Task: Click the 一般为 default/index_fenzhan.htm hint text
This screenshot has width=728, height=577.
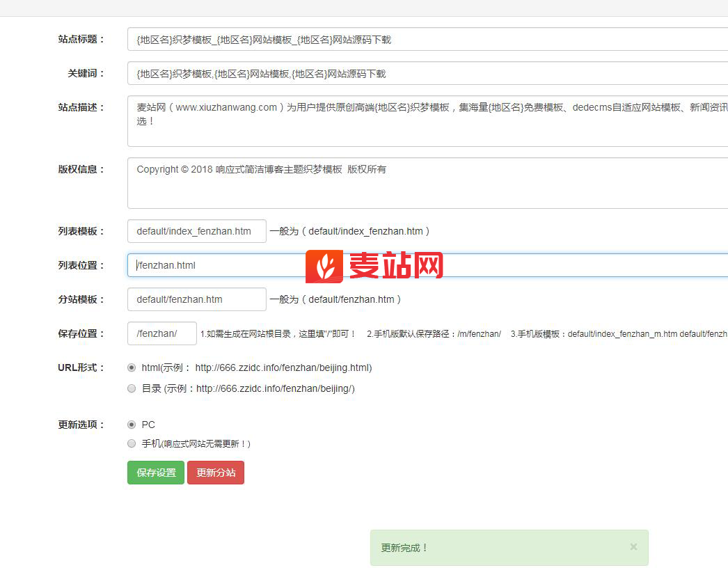Action: tap(349, 231)
